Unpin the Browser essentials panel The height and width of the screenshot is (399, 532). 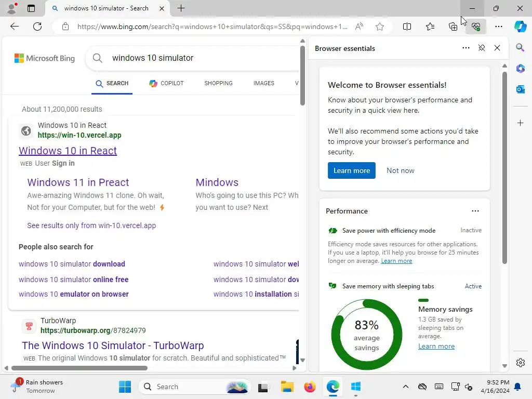pyautogui.click(x=482, y=48)
